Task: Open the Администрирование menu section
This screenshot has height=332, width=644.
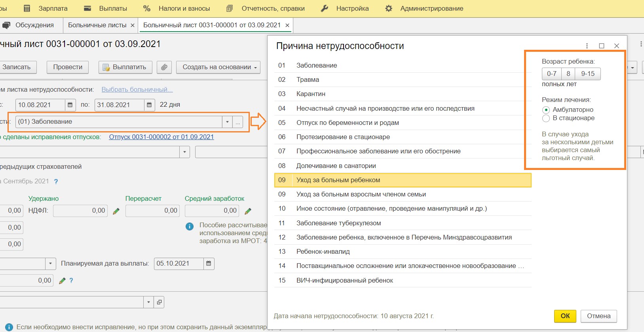Action: click(x=424, y=8)
